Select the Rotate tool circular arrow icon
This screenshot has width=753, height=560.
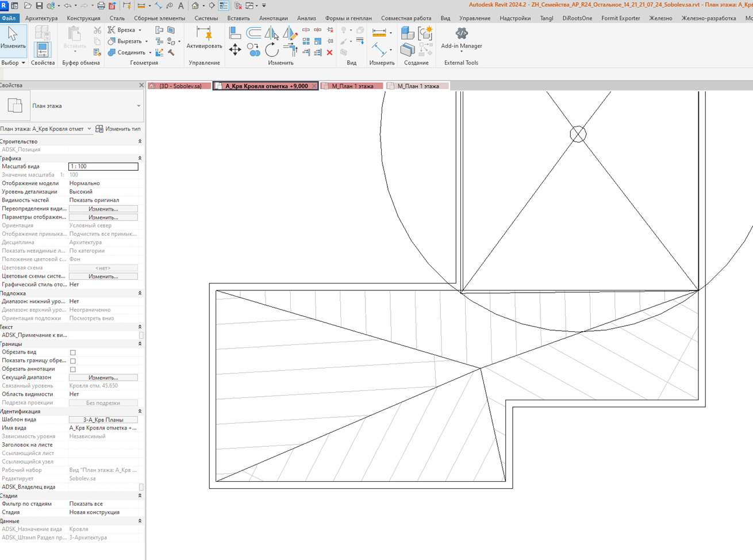click(x=272, y=50)
